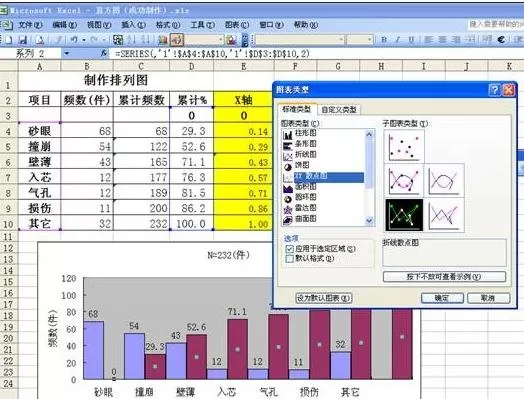Image resolution: width=524 pixels, height=399 pixels.
Task: Open the 插入 (Insert) menu
Action: click(133, 25)
